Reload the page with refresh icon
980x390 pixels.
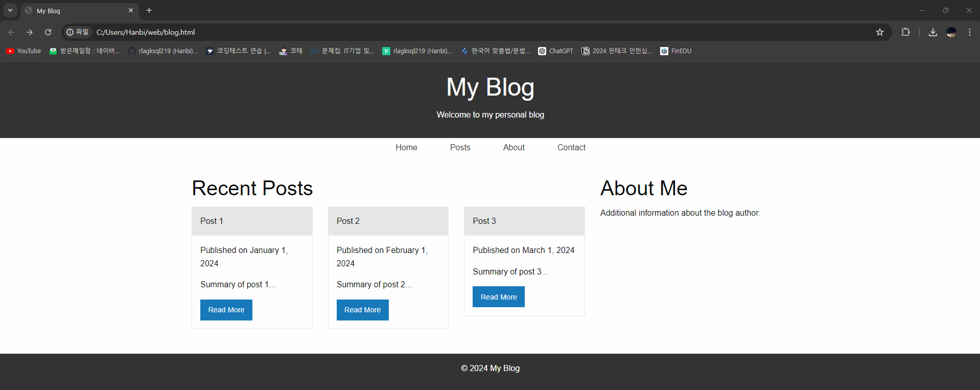coord(48,32)
